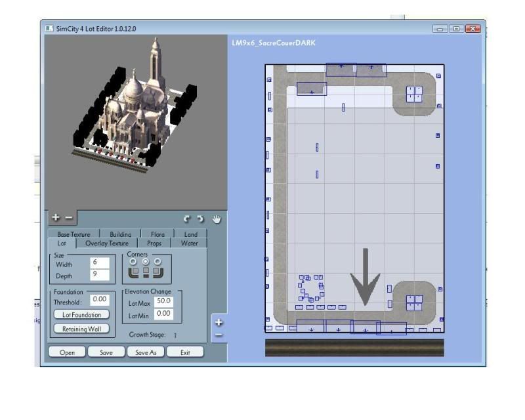Click the LM9x6_SacreCouerDARK lot name

(x=274, y=43)
